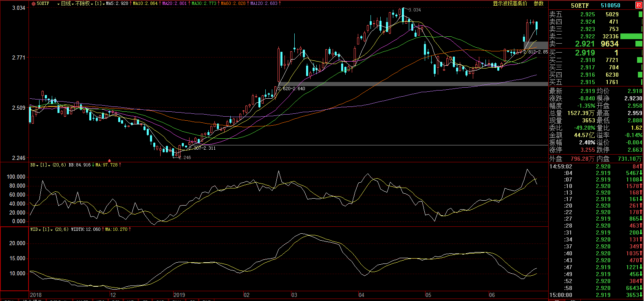This screenshot has height=301, width=644.
Task: Click the 03 month marker on time axis
Action: pos(294,295)
